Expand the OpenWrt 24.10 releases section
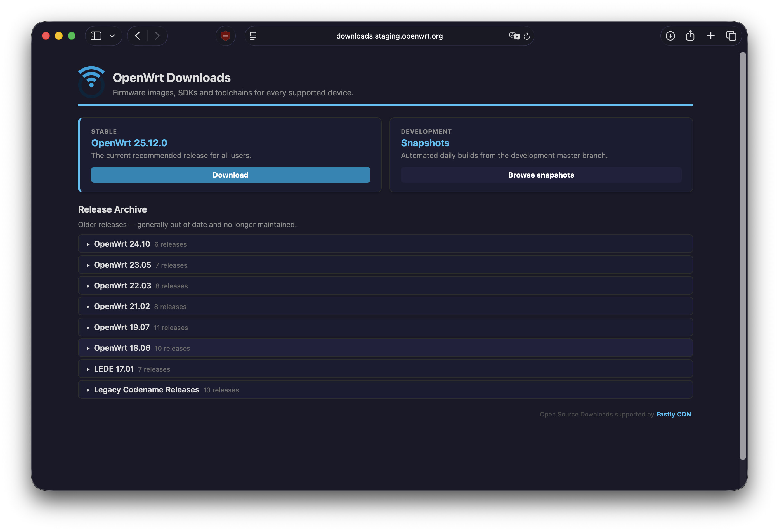Image resolution: width=779 pixels, height=532 pixels. (122, 244)
